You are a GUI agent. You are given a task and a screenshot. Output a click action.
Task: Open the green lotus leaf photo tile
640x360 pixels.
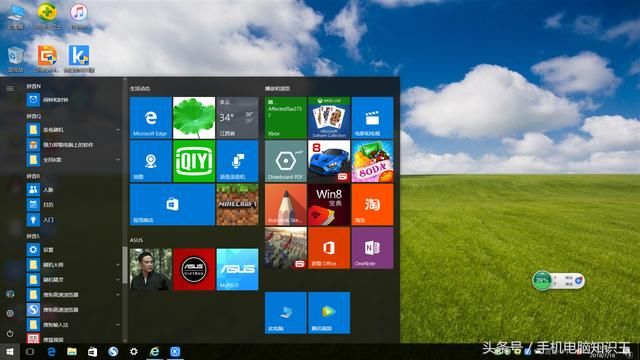194,118
